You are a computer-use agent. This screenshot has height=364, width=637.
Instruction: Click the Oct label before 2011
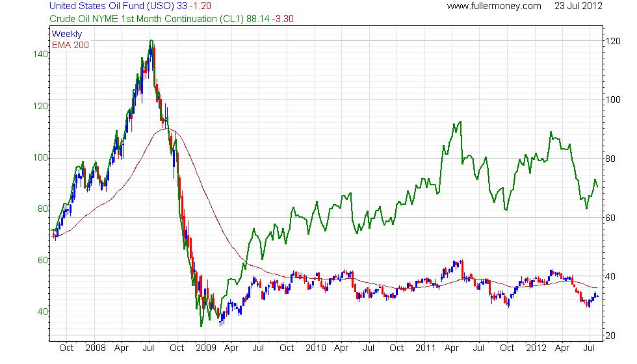[x=396, y=348]
